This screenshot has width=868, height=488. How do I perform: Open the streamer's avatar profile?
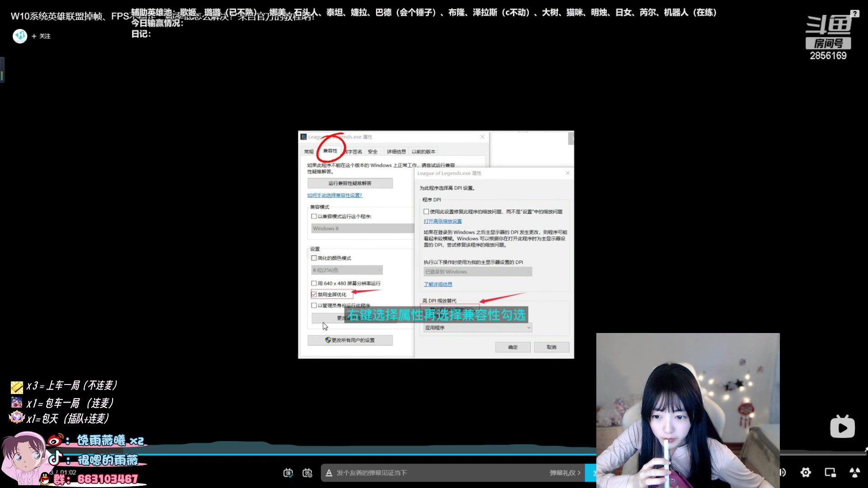(20, 36)
